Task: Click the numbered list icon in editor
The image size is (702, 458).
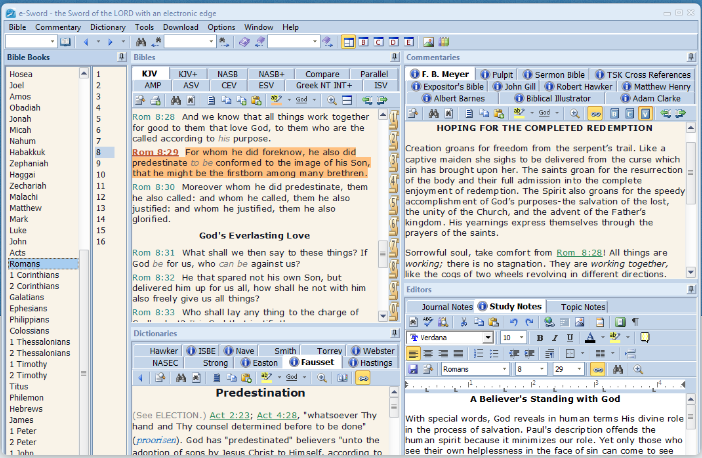Action: coord(478,354)
